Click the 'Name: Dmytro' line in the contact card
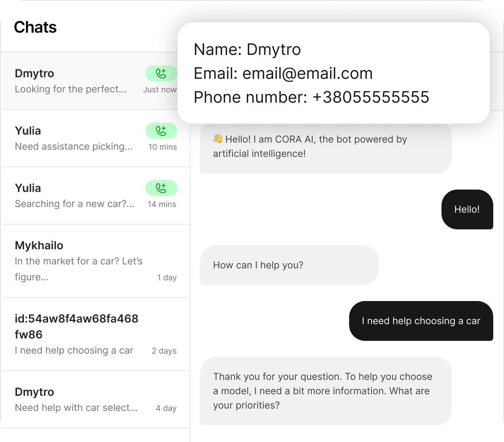 click(x=247, y=50)
